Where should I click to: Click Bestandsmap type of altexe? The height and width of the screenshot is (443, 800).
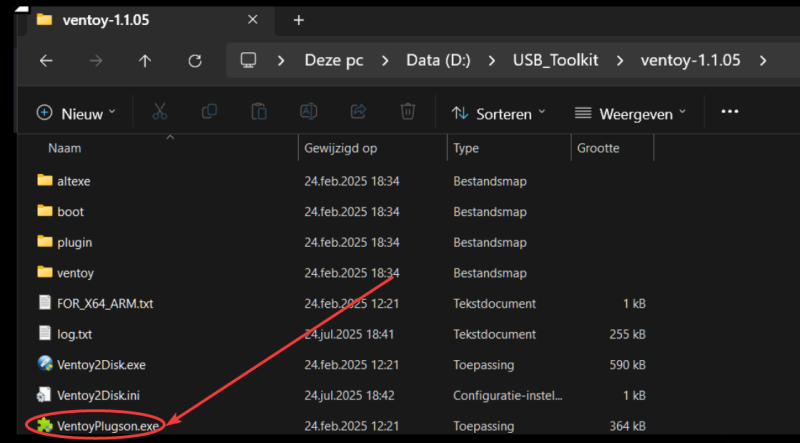(490, 181)
